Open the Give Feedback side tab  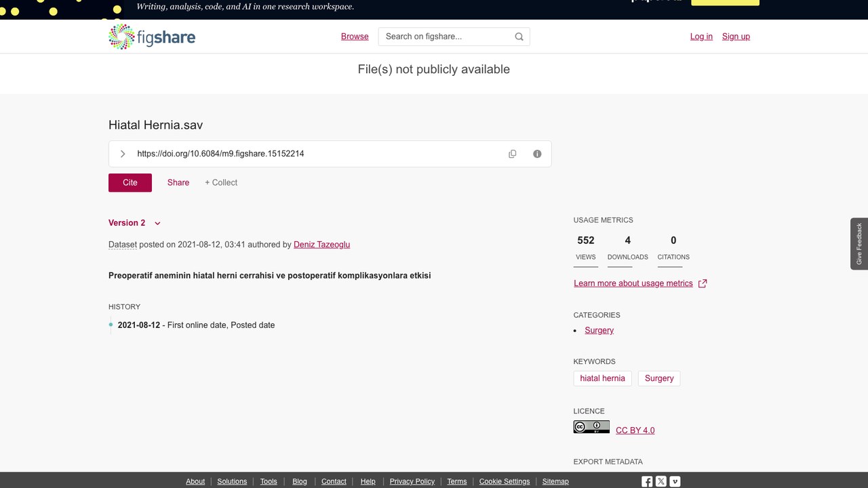[x=859, y=244]
